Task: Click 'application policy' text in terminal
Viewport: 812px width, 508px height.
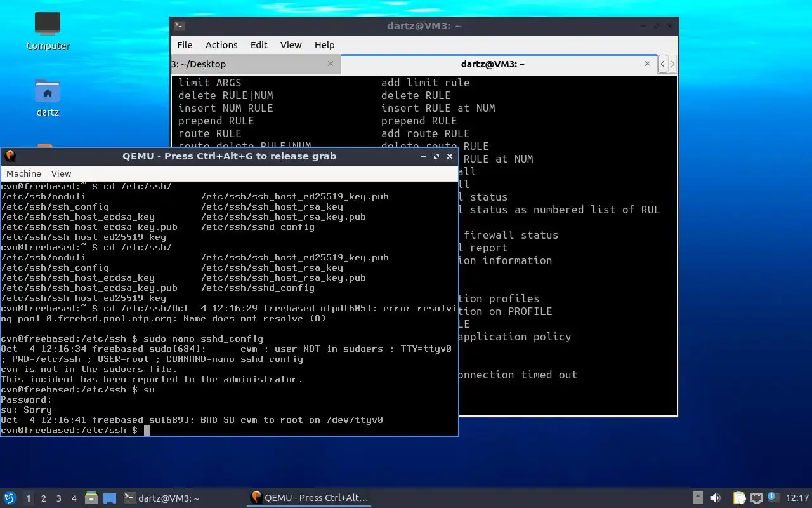Action: [514, 337]
